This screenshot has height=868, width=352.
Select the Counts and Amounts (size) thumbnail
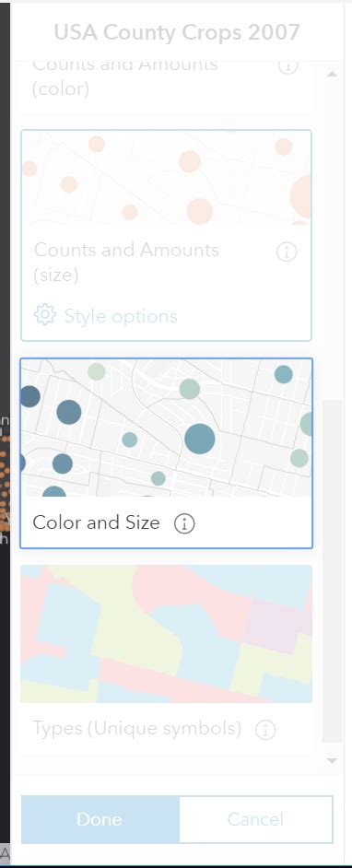(x=166, y=177)
